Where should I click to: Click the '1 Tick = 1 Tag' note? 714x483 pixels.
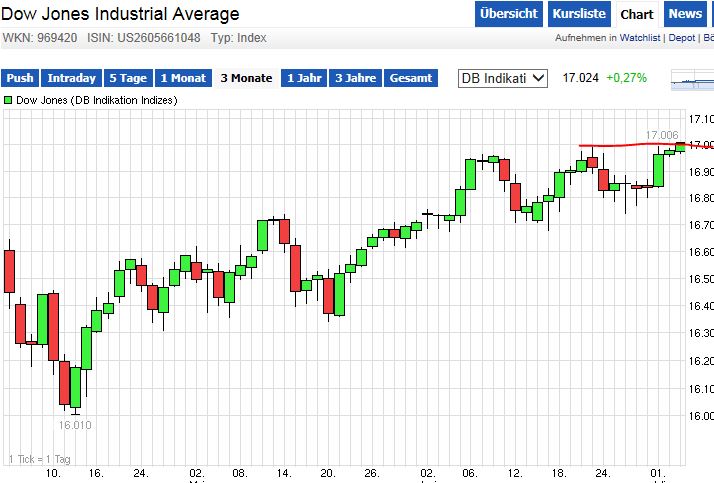40,459
